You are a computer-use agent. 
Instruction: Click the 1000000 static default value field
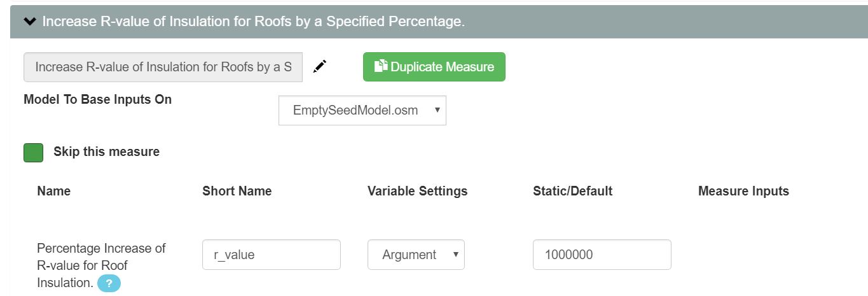click(602, 255)
